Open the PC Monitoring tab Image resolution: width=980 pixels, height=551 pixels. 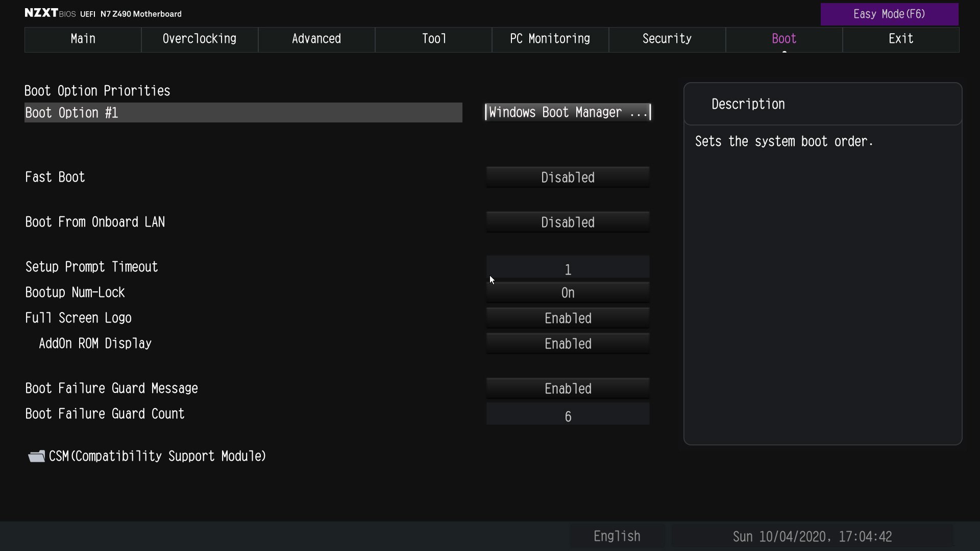[550, 39]
